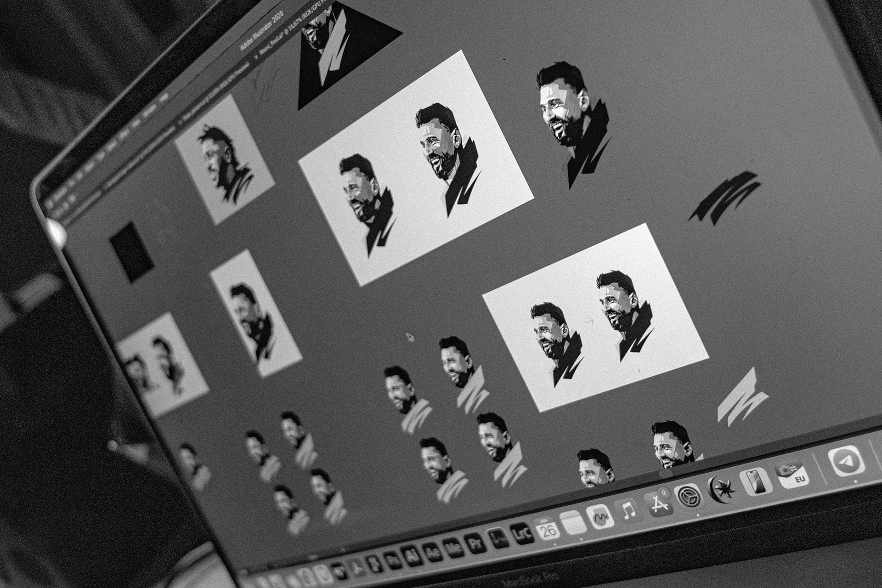Launch After Effects (Ae) from Dock

pos(433,552)
